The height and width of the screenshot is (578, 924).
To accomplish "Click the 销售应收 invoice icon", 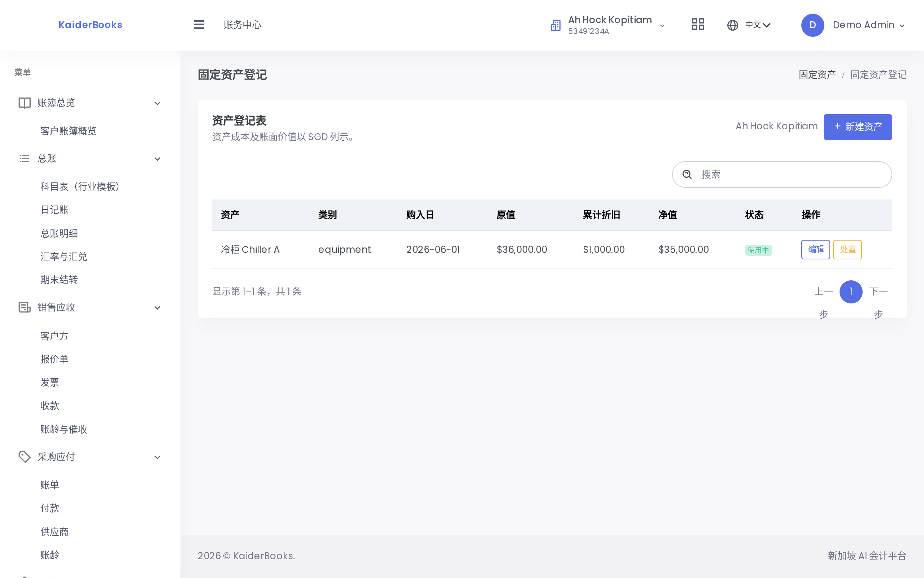I will [25, 307].
